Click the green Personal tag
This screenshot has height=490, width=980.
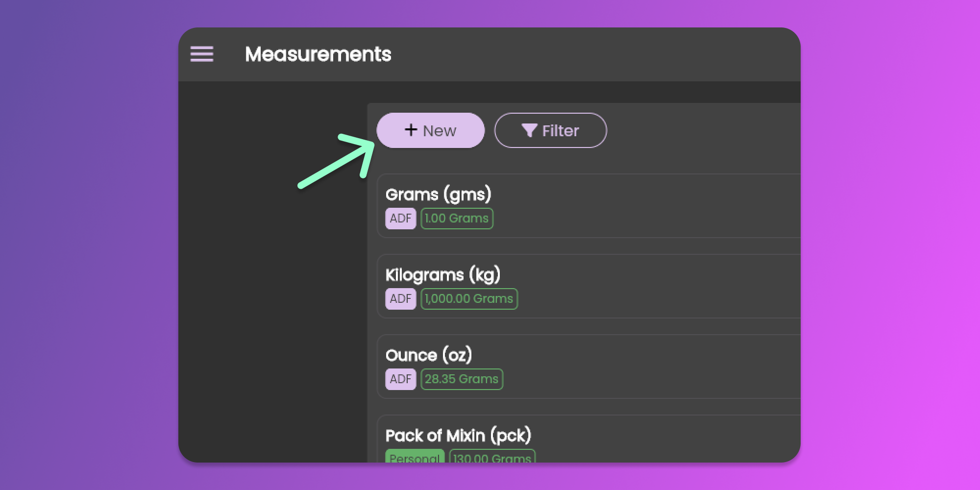tap(415, 457)
